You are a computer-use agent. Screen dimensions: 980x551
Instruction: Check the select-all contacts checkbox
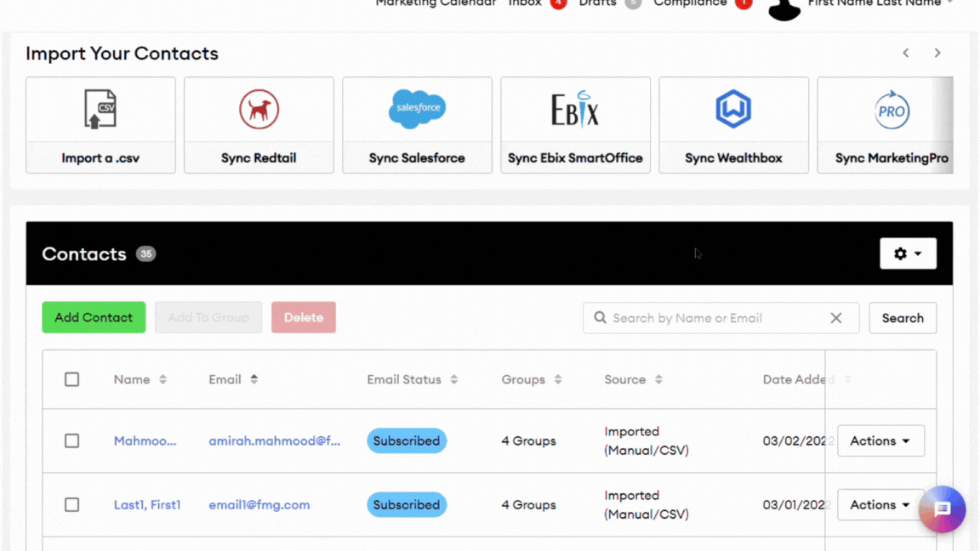coord(72,379)
